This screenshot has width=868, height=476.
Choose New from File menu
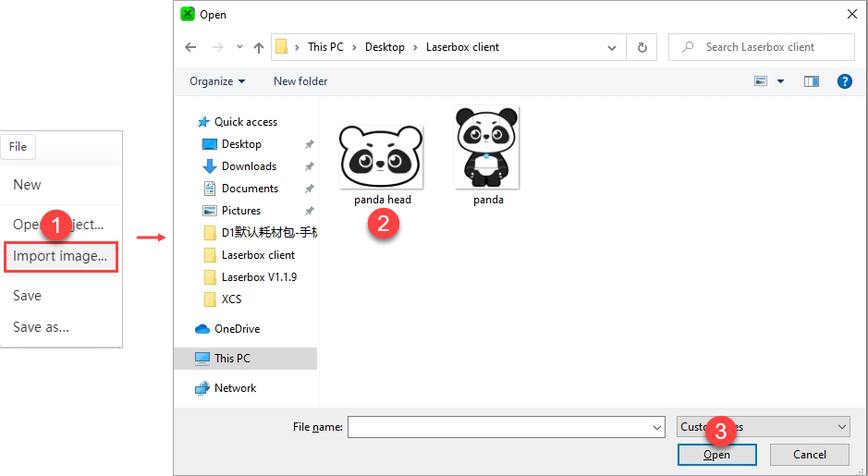[27, 185]
